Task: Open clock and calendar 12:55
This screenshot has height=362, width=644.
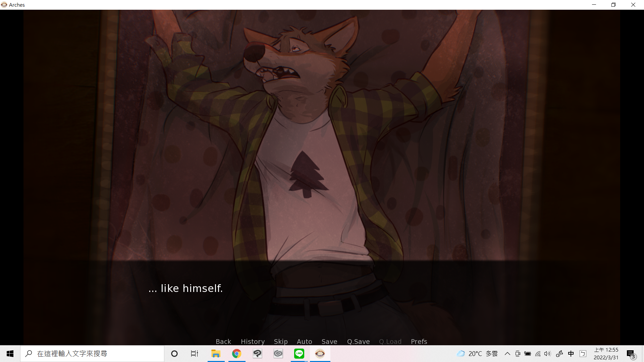Action: [x=606, y=354]
